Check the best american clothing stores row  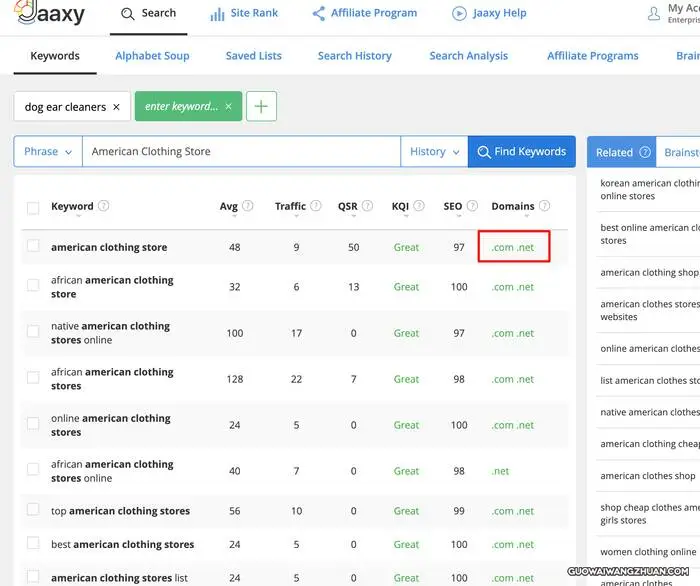(x=33, y=543)
